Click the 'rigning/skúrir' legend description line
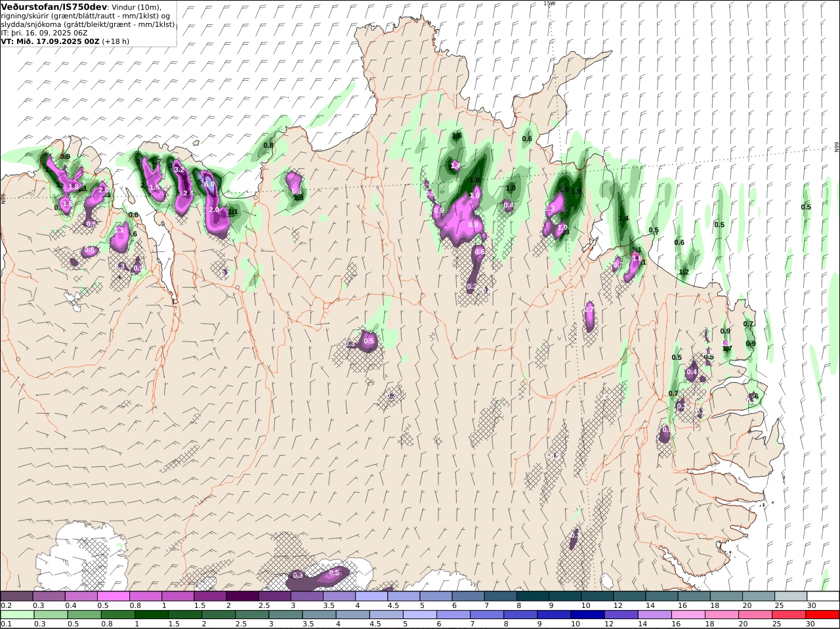This screenshot has width=840, height=629. (86, 16)
